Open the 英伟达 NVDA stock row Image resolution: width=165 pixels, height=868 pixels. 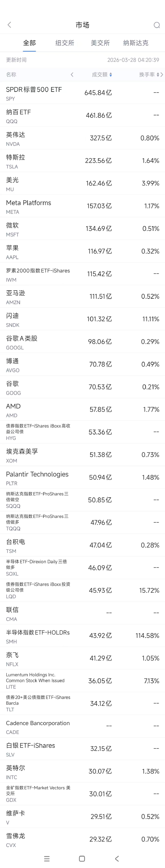(x=82, y=138)
